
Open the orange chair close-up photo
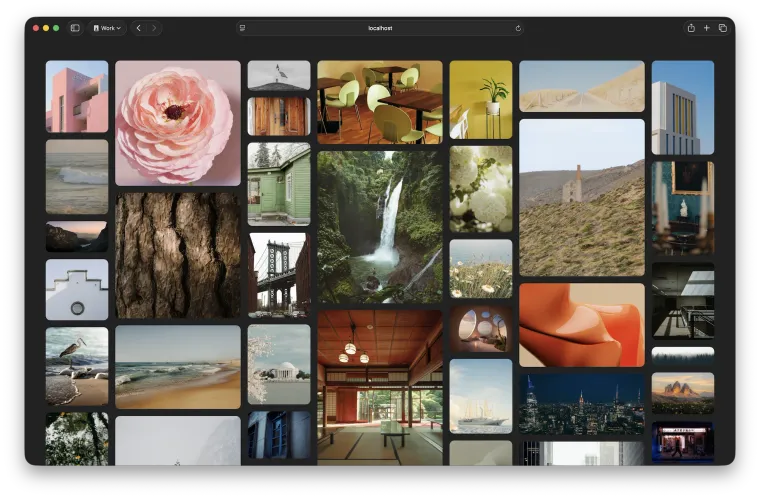pos(581,325)
